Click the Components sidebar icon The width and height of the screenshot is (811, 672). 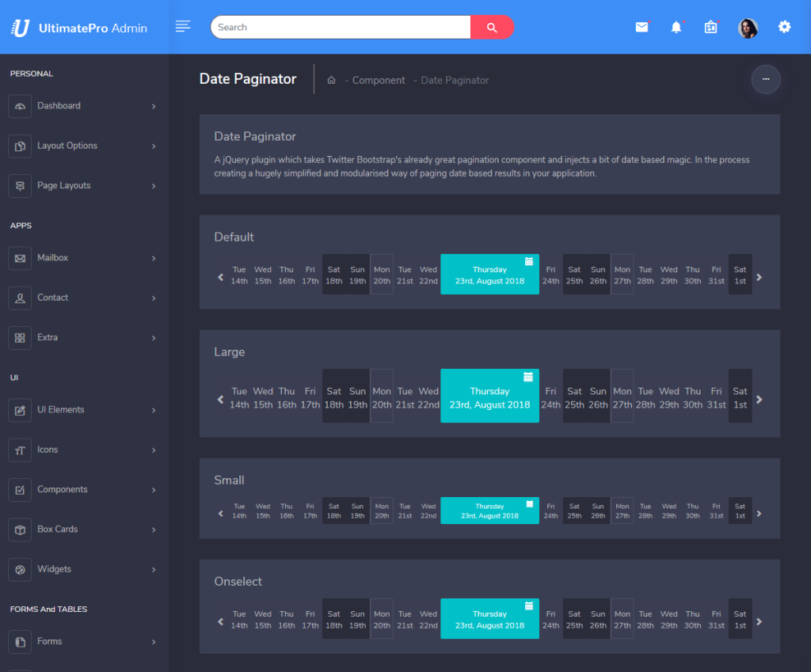20,489
